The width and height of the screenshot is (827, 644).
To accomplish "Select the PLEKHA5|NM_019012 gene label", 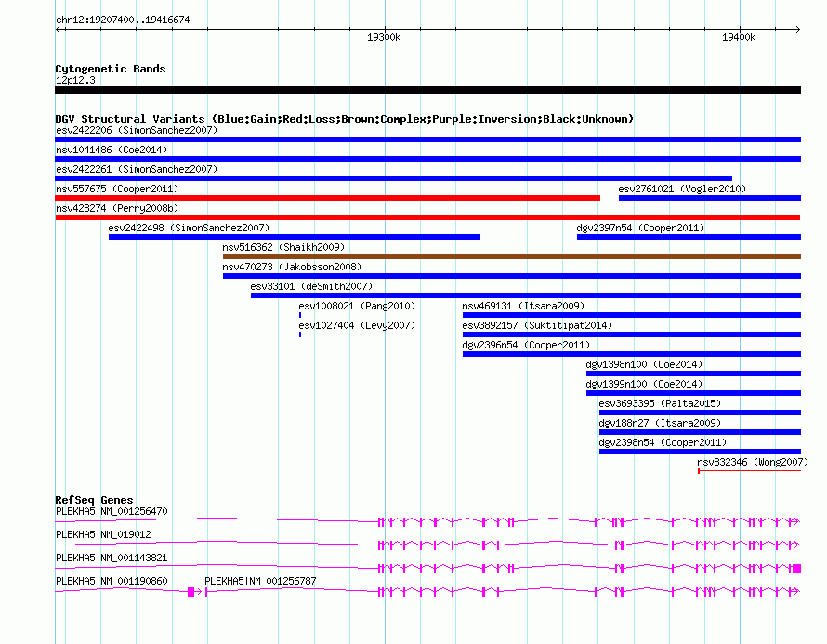I will [103, 535].
